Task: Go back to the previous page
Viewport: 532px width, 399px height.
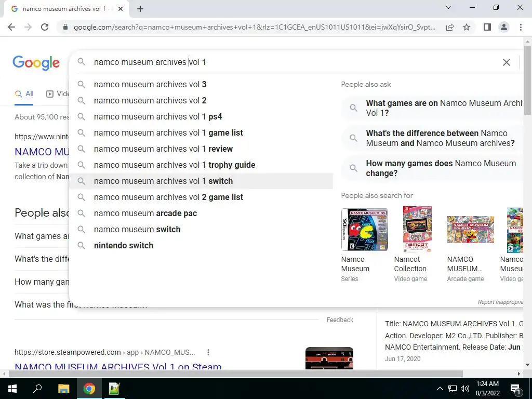Action: pos(11,27)
